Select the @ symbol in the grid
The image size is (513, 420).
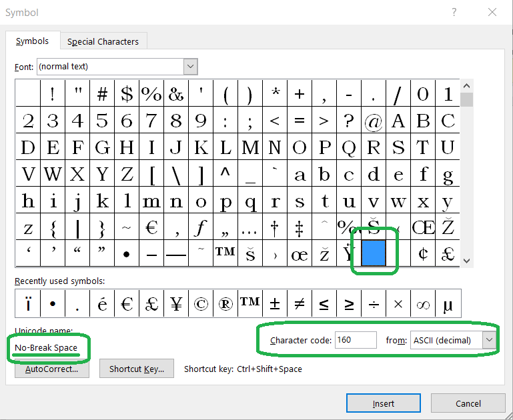(374, 121)
